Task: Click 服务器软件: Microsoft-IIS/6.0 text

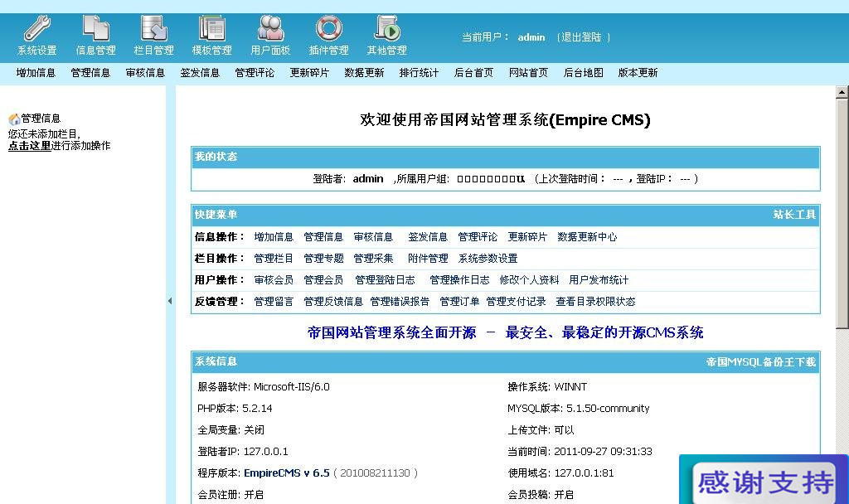Action: pos(264,386)
